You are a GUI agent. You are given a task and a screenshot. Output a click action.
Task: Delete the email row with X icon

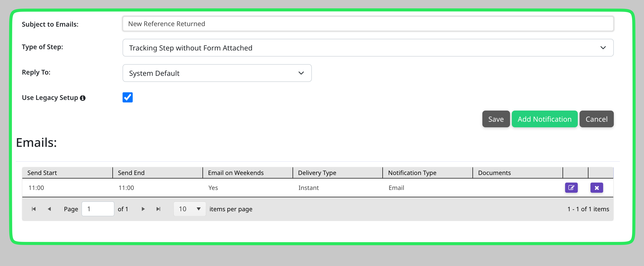pyautogui.click(x=597, y=188)
